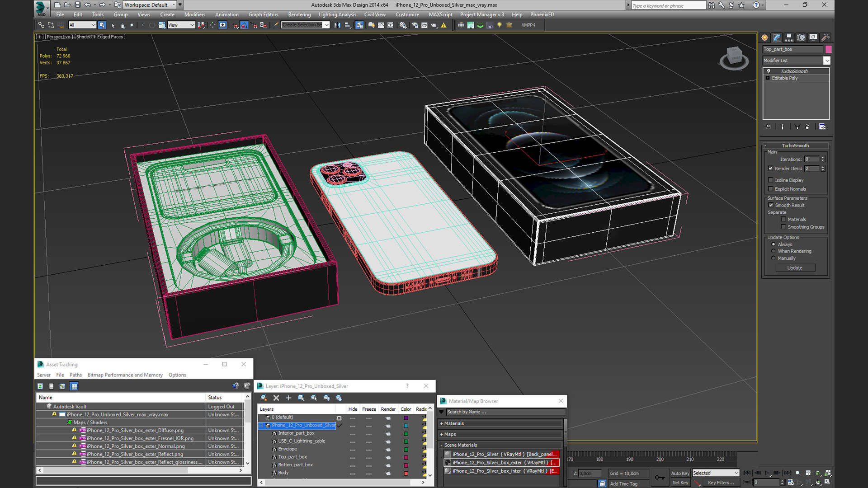Screen dimensions: 868x488
Task: Click the Table View icon in Asset Tracking
Action: point(74,386)
